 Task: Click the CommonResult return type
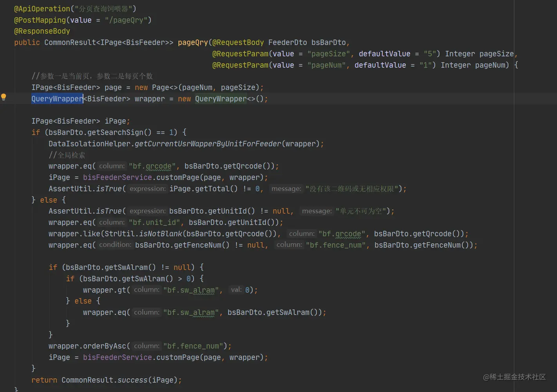pyautogui.click(x=70, y=42)
